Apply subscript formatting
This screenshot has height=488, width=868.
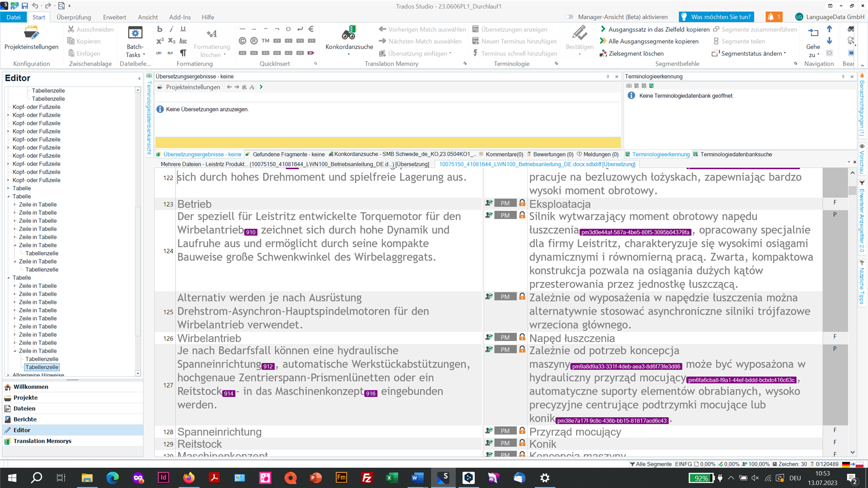[171, 41]
